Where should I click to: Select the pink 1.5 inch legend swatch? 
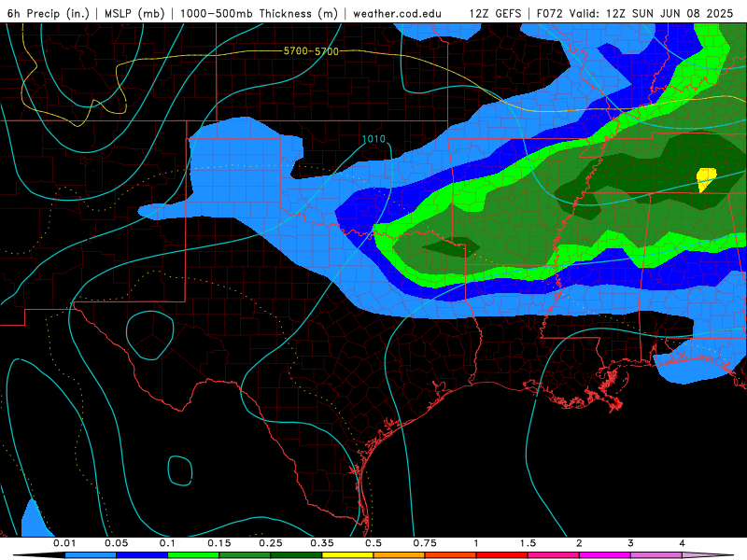pos(554,555)
